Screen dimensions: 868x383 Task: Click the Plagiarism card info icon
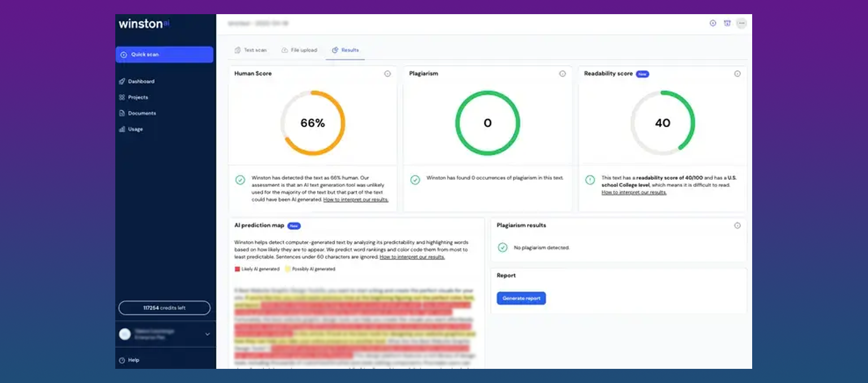(562, 74)
